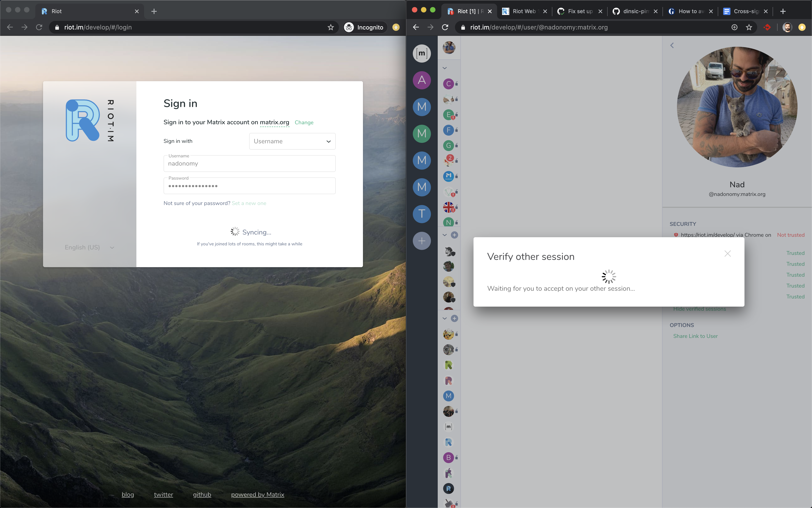Open the purple 'A' community avatar
This screenshot has width=812, height=508.
[x=422, y=80]
